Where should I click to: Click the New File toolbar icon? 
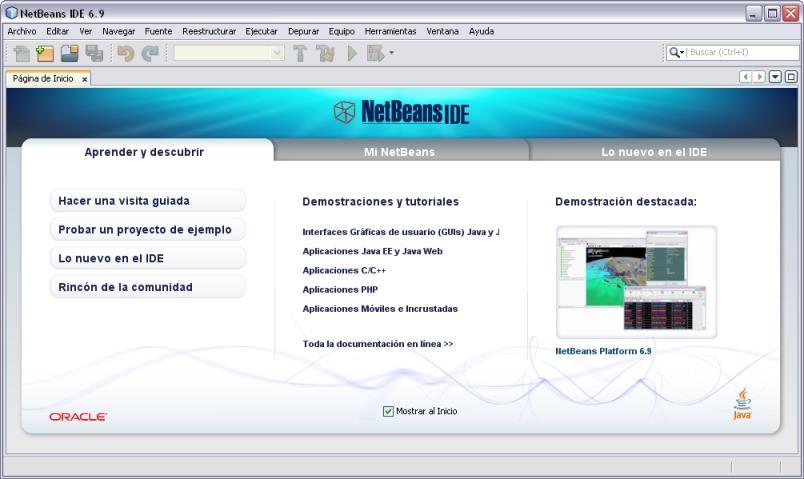[22, 53]
